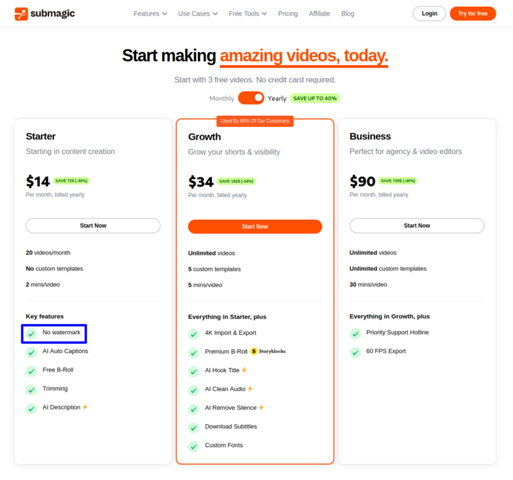Image resolution: width=513 pixels, height=480 pixels.
Task: Select the Yearly billing label
Action: [277, 99]
